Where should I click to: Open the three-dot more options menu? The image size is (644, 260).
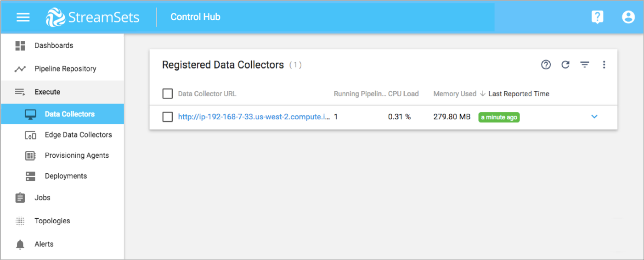[x=604, y=65]
